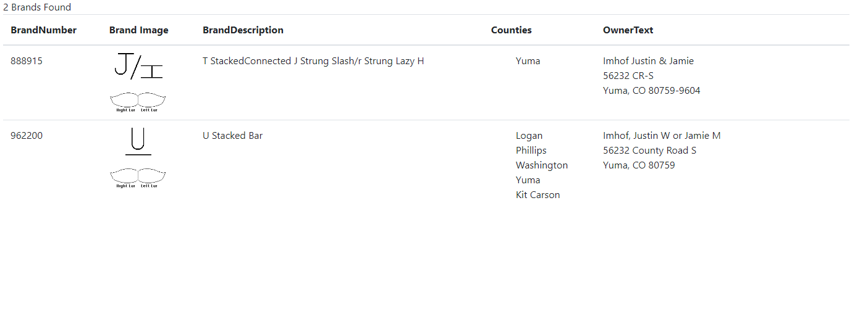Click the Phillips county entry

pos(531,151)
